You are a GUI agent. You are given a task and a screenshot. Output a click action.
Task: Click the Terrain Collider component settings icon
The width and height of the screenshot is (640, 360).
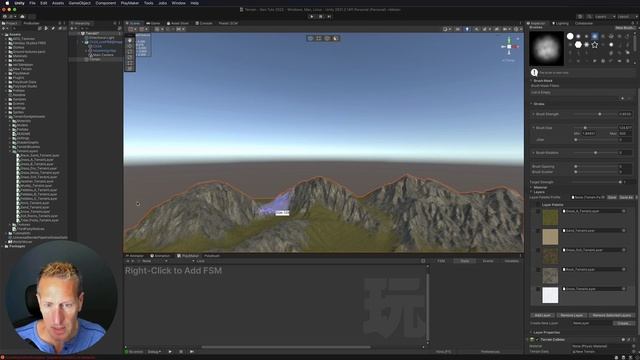click(x=628, y=340)
